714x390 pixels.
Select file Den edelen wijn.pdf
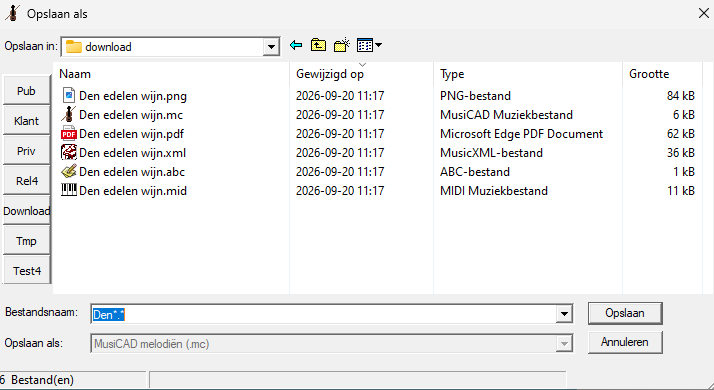(132, 134)
